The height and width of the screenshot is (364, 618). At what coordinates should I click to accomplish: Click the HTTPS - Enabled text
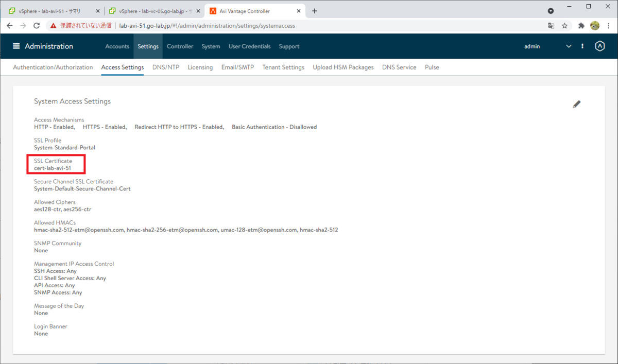click(105, 127)
